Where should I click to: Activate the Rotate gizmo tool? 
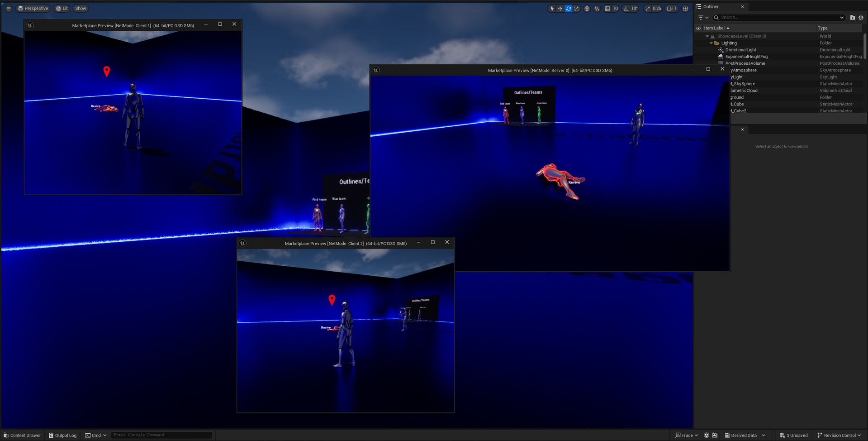coord(569,9)
